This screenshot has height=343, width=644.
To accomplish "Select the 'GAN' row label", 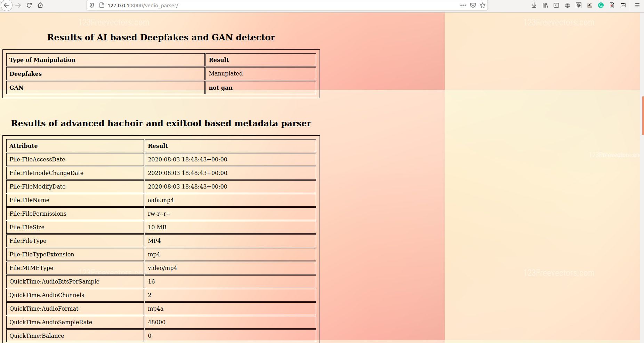I will [x=105, y=88].
